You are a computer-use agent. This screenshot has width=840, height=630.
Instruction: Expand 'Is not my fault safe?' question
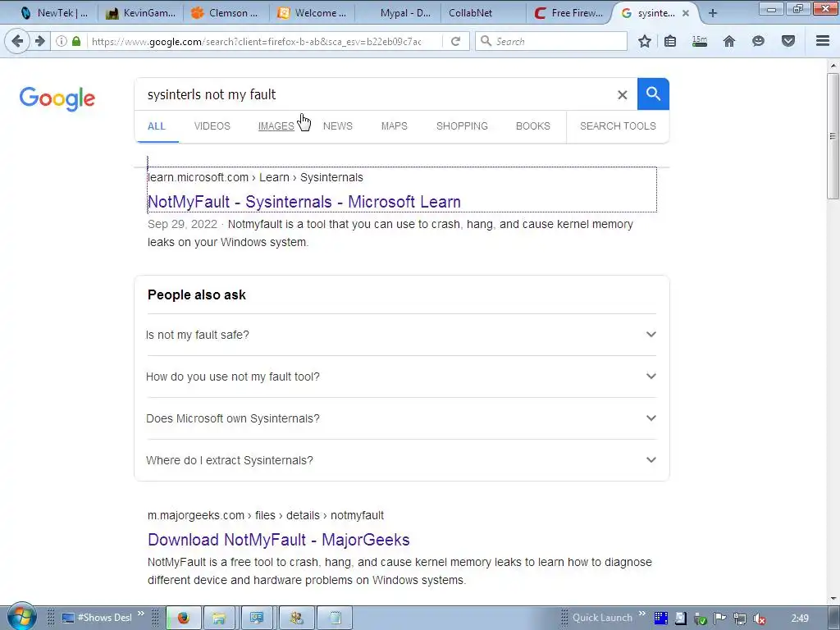401,335
